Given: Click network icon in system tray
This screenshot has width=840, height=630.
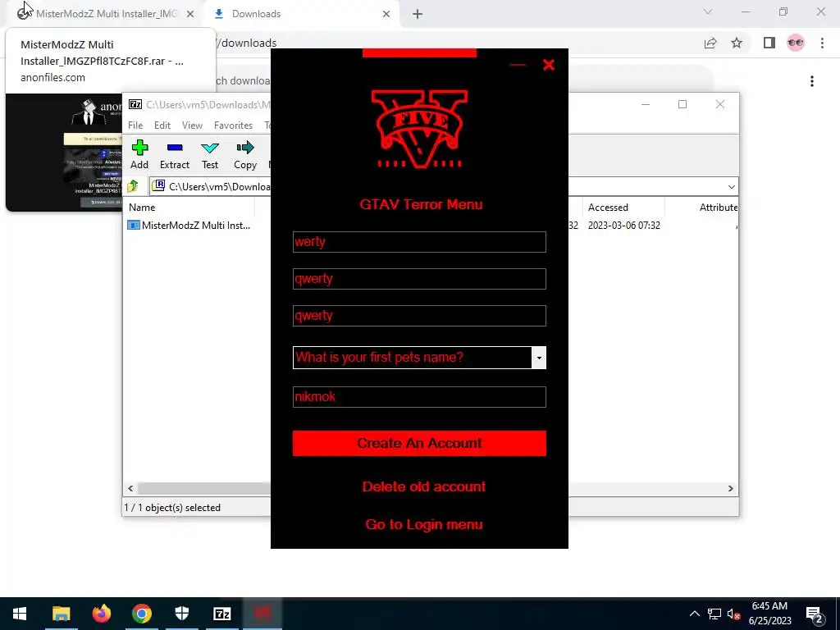Looking at the screenshot, I should (714, 614).
